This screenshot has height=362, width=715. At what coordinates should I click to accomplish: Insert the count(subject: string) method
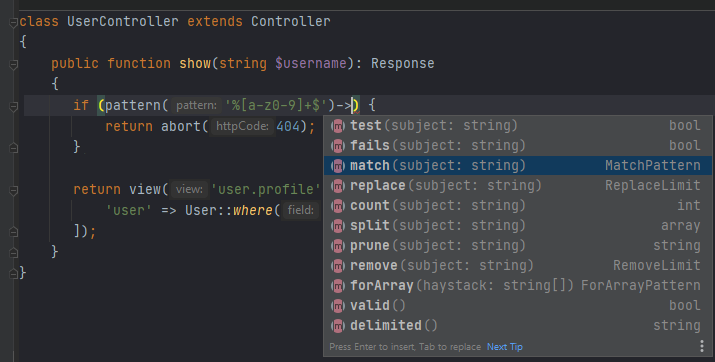click(518, 206)
